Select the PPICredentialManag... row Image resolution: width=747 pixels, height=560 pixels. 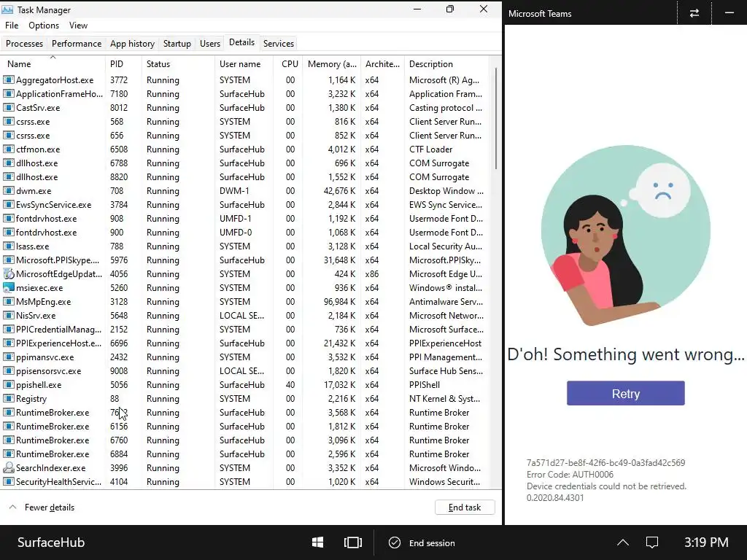tap(245, 330)
